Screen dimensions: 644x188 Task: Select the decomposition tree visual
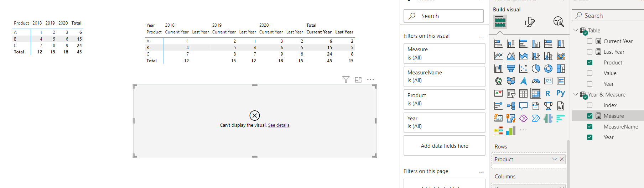[x=511, y=106]
